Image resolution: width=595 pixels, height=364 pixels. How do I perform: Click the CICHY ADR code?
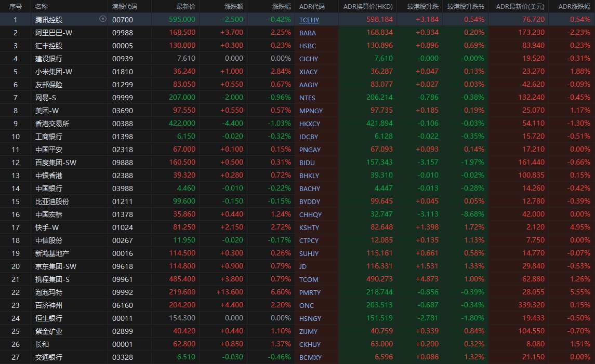[309, 59]
